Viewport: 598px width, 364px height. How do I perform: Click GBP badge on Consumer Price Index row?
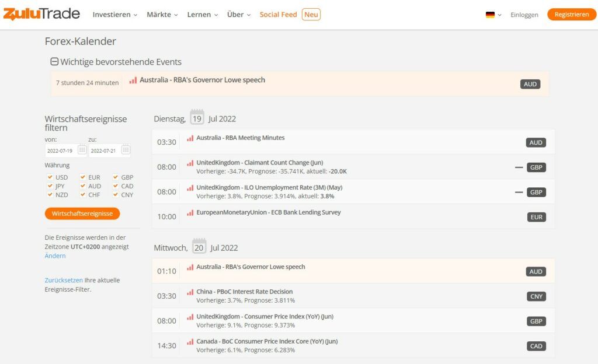tap(536, 321)
